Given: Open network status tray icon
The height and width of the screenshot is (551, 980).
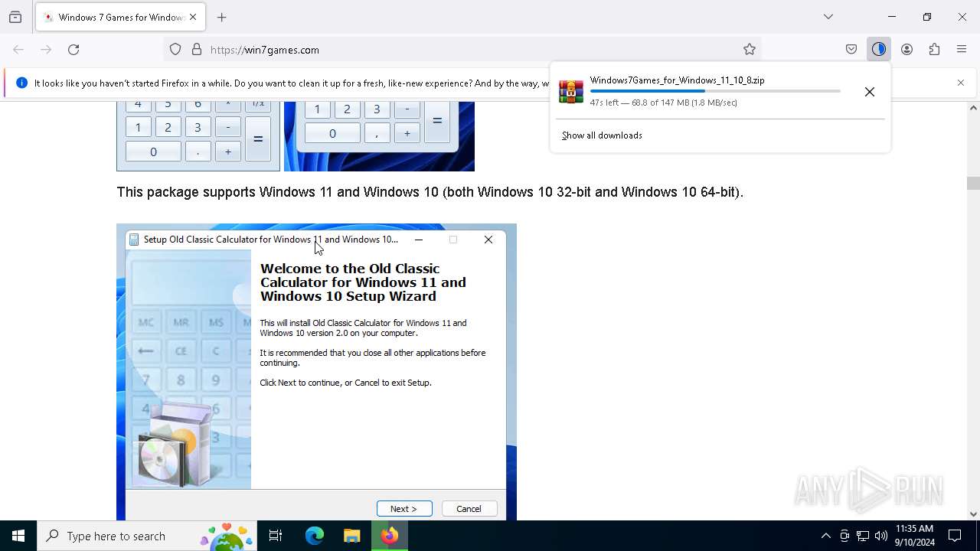Looking at the screenshot, I should (x=863, y=536).
